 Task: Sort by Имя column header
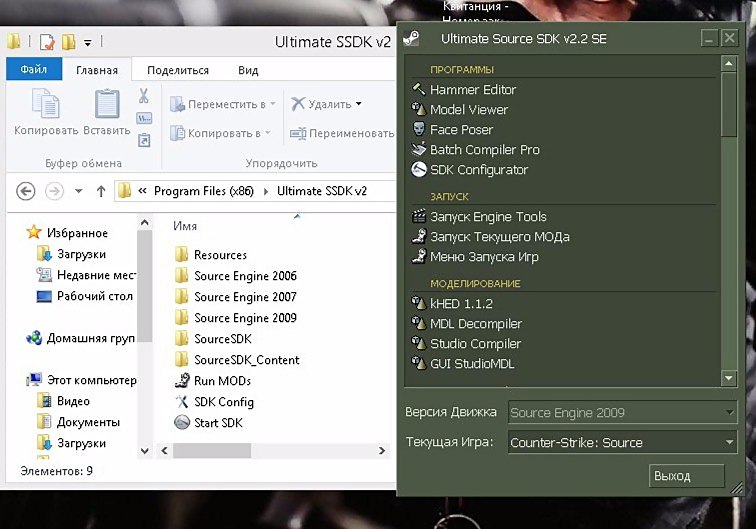pyautogui.click(x=185, y=226)
